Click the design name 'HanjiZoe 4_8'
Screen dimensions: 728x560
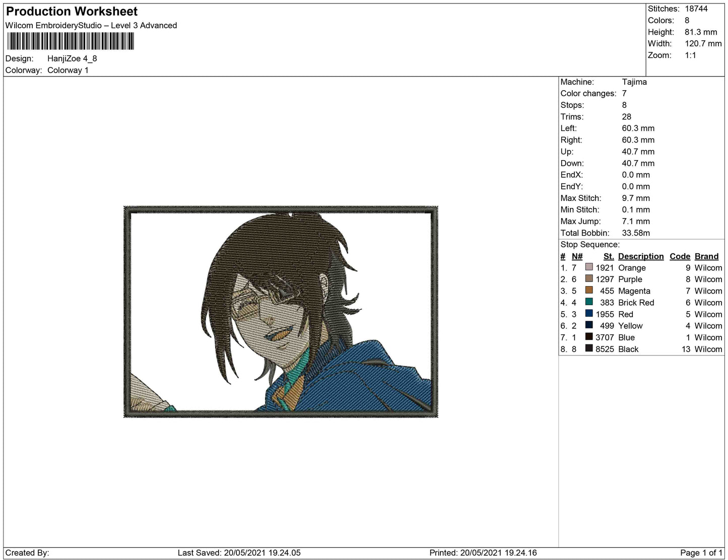tap(72, 58)
